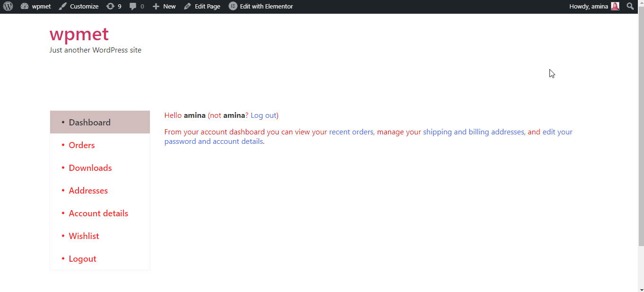The image size is (644, 292).
Task: Switch to the Addresses tab
Action: tap(100, 190)
